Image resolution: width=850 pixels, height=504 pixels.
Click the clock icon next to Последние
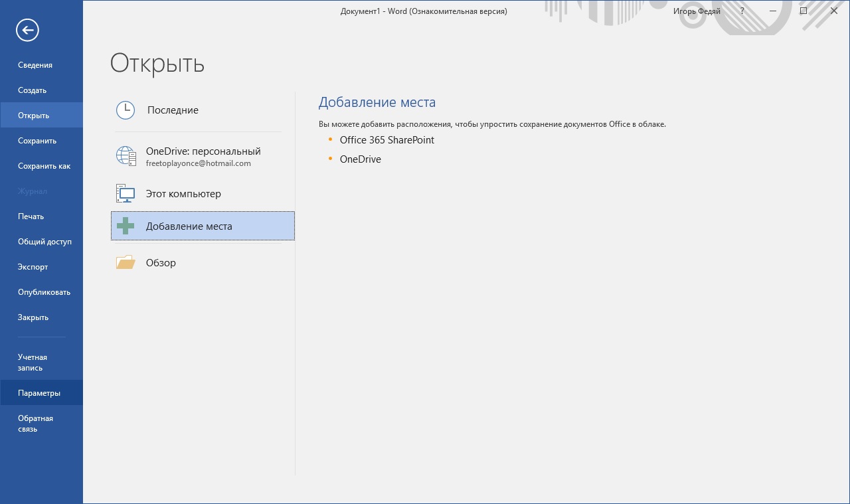coord(126,110)
